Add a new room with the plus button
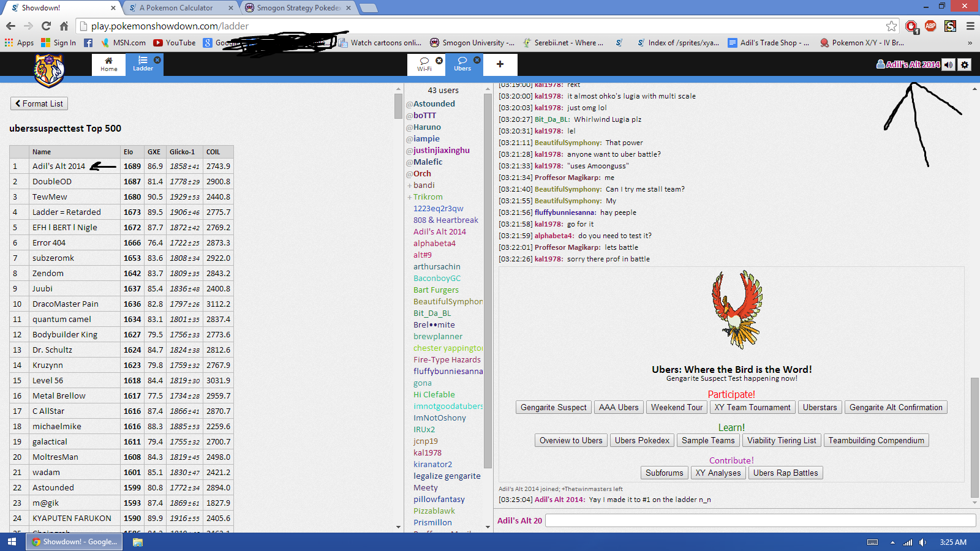This screenshot has height=551, width=980. click(500, 64)
